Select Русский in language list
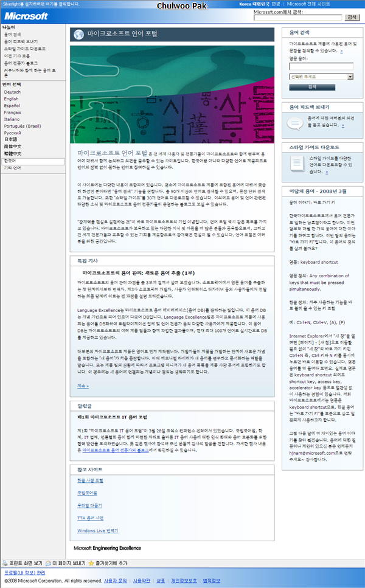This screenshot has width=365, height=588. [12, 133]
